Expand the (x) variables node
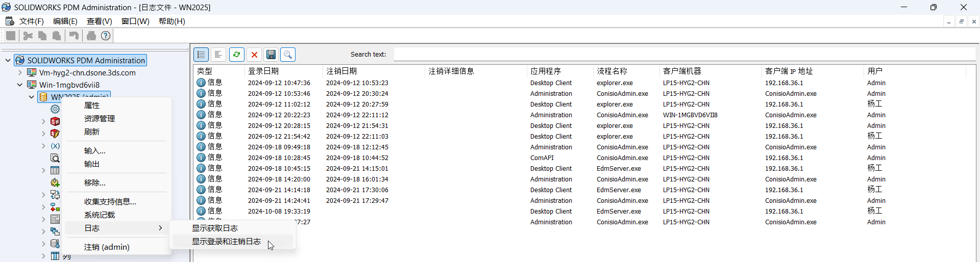The height and width of the screenshot is (262, 980). click(43, 146)
